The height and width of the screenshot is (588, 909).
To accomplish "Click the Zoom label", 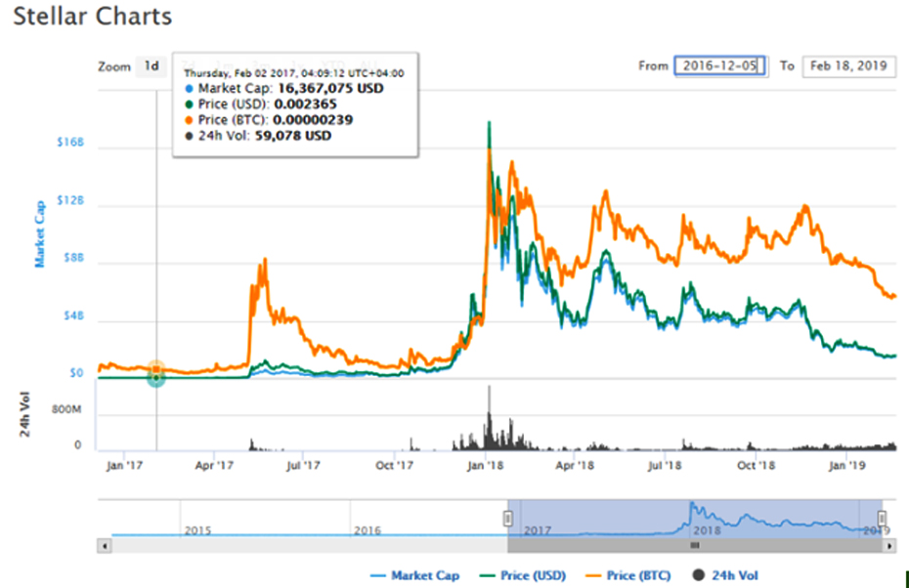I will (x=114, y=66).
